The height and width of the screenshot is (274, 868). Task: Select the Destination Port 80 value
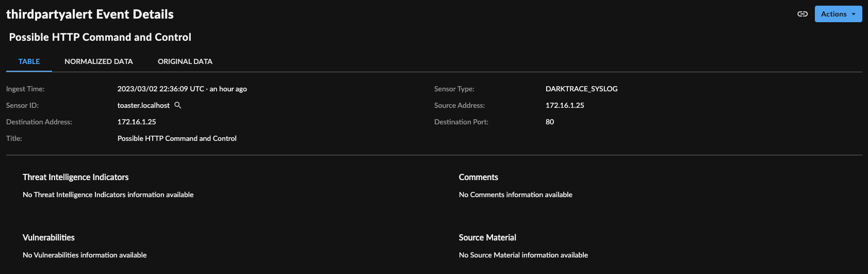click(x=550, y=122)
